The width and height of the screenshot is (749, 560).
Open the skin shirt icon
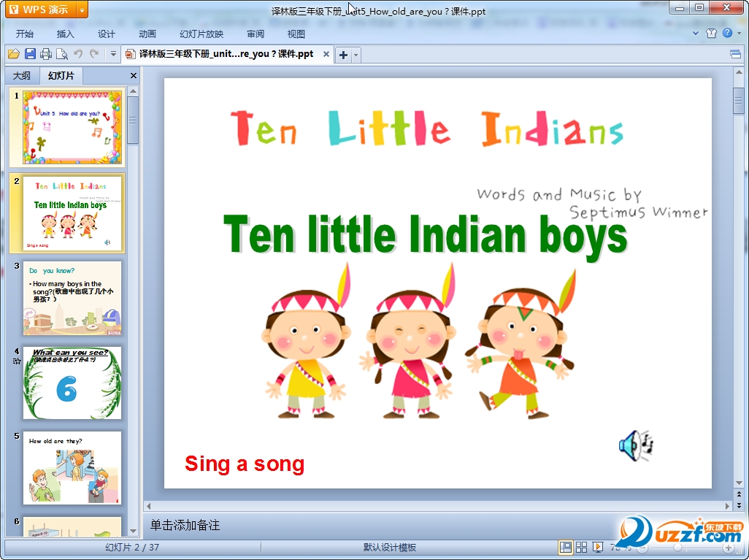click(711, 33)
